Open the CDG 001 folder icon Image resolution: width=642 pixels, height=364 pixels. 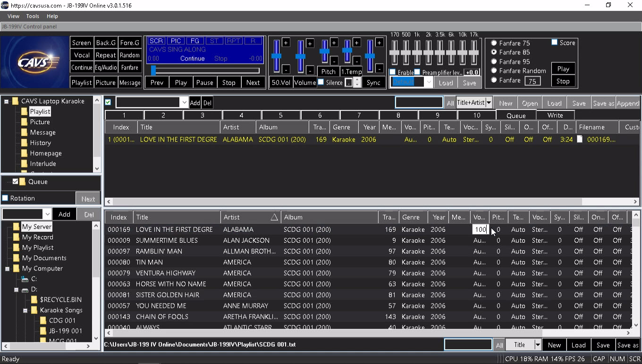pos(43,320)
